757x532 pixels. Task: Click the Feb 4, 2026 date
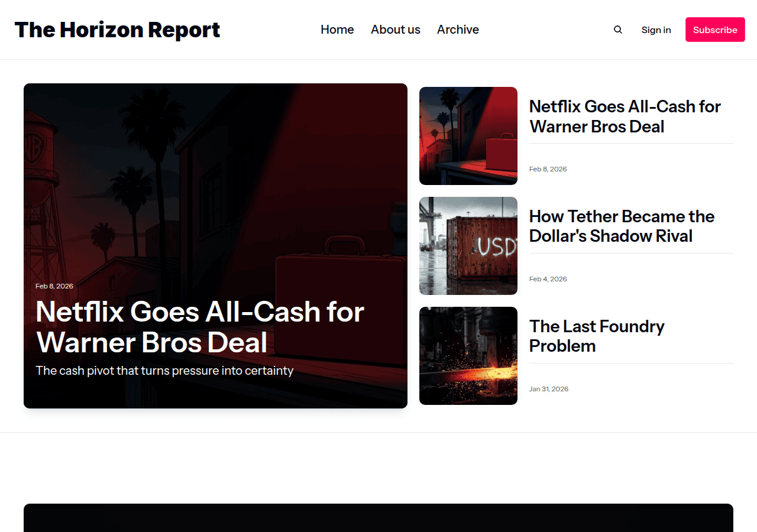pyautogui.click(x=548, y=279)
